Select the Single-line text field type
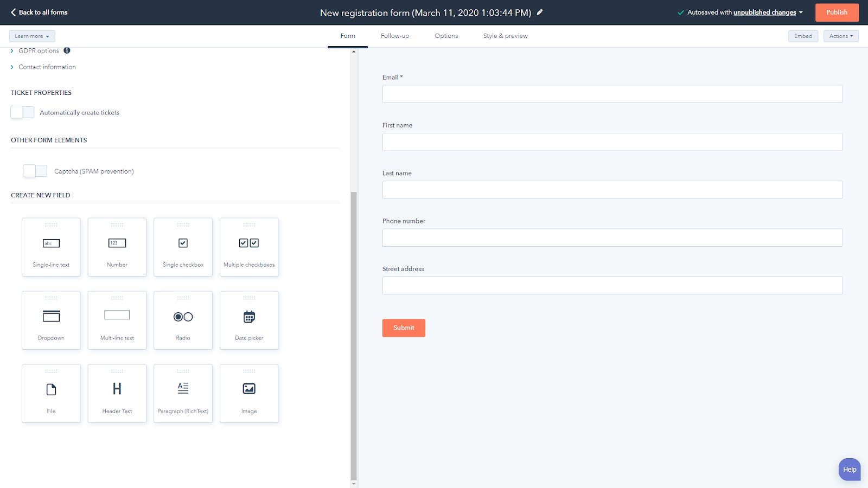Viewport: 868px width, 488px height. click(x=50, y=247)
